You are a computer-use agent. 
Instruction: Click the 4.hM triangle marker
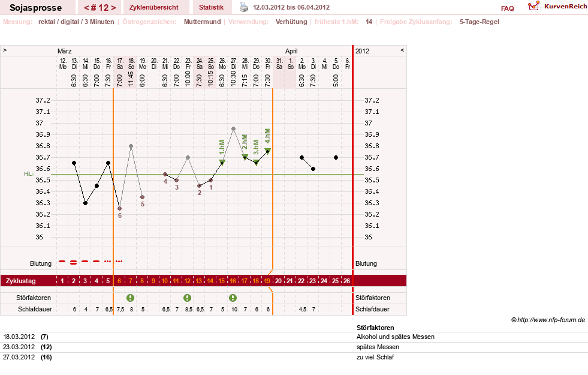tap(268, 151)
